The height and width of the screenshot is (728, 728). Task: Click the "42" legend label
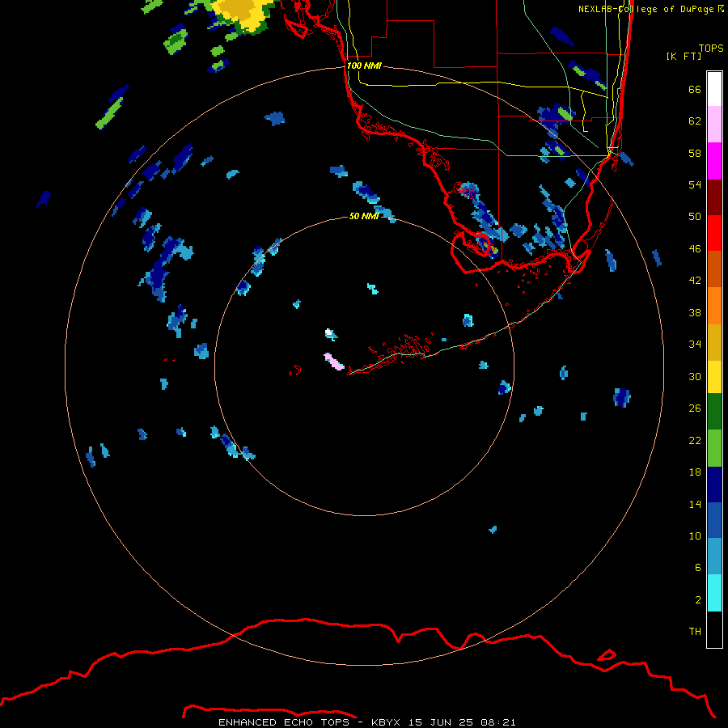click(x=695, y=281)
